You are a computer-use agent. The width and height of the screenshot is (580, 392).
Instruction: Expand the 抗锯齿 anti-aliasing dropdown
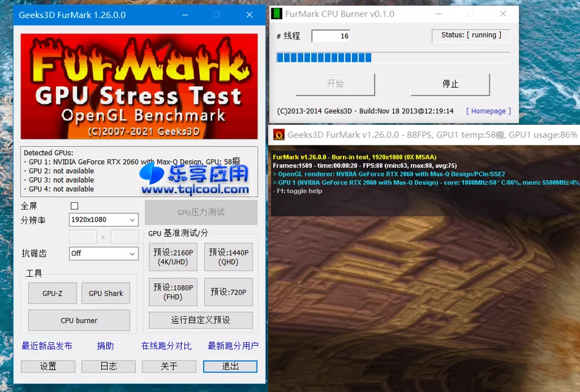point(103,254)
